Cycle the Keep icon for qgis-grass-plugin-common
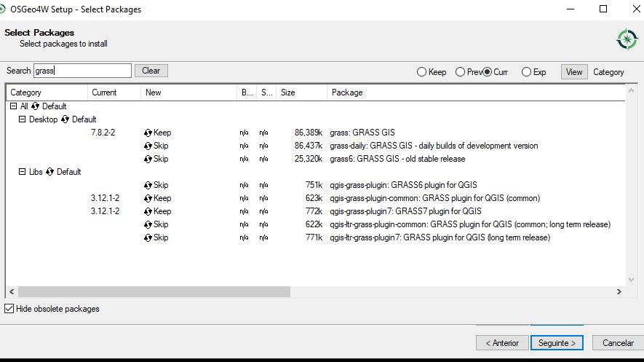The width and height of the screenshot is (644, 362). 148,198
